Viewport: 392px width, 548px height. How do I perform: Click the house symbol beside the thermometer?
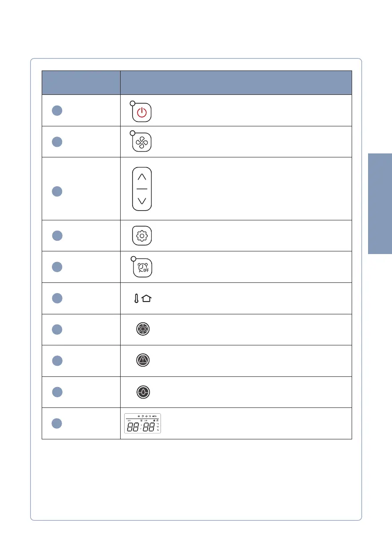tap(146, 300)
